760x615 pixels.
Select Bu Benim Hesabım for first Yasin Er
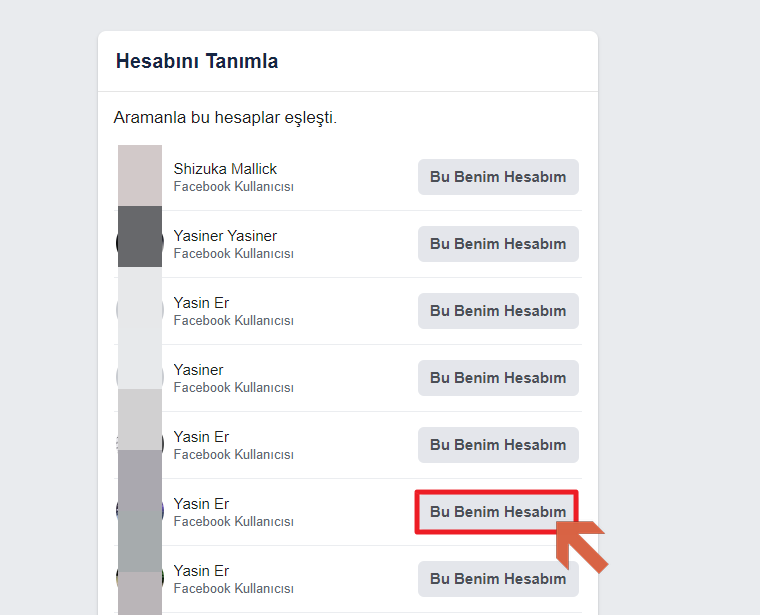point(498,311)
